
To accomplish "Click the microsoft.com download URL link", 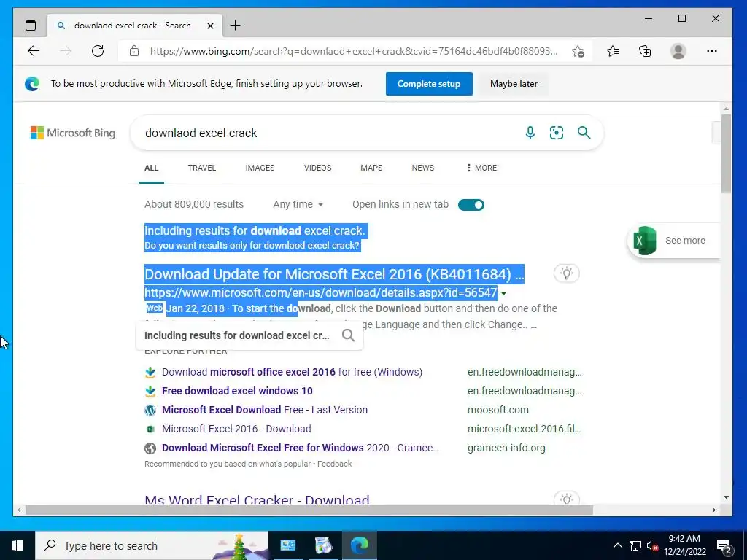I will [x=321, y=292].
